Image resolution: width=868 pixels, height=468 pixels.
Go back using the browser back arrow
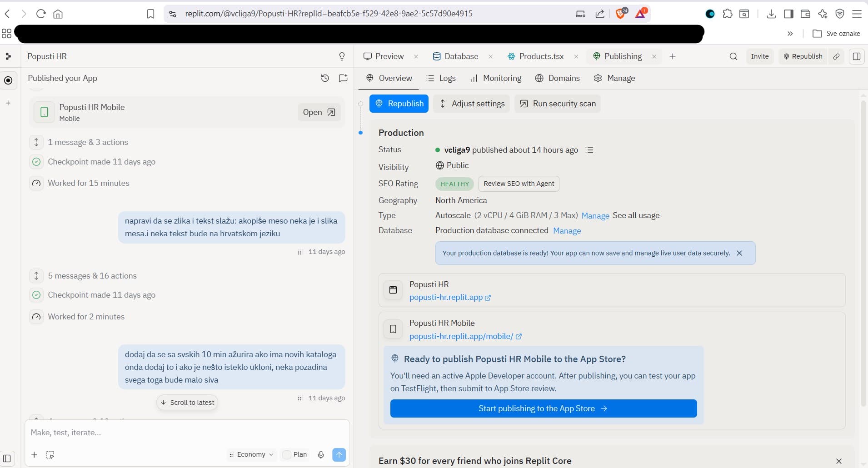tap(7, 14)
